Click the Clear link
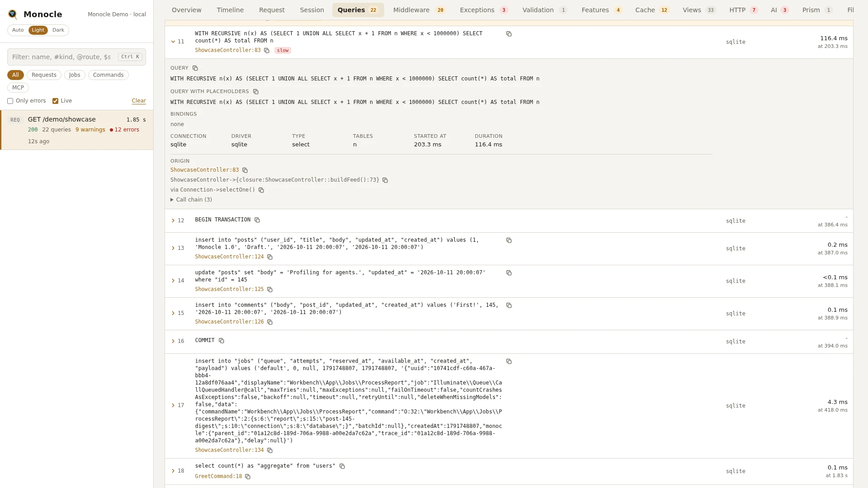Viewport: 868px width, 488px height. pos(139,101)
